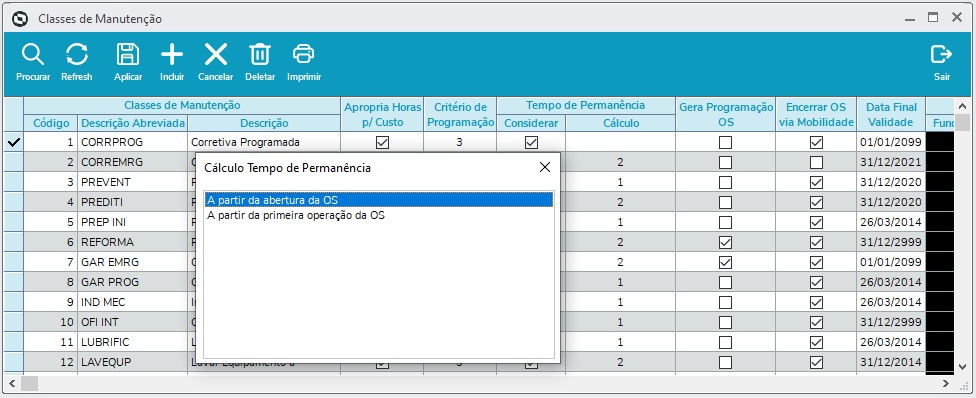Click the Descrição column header
Viewport: 976px width, 398px height.
[264, 123]
